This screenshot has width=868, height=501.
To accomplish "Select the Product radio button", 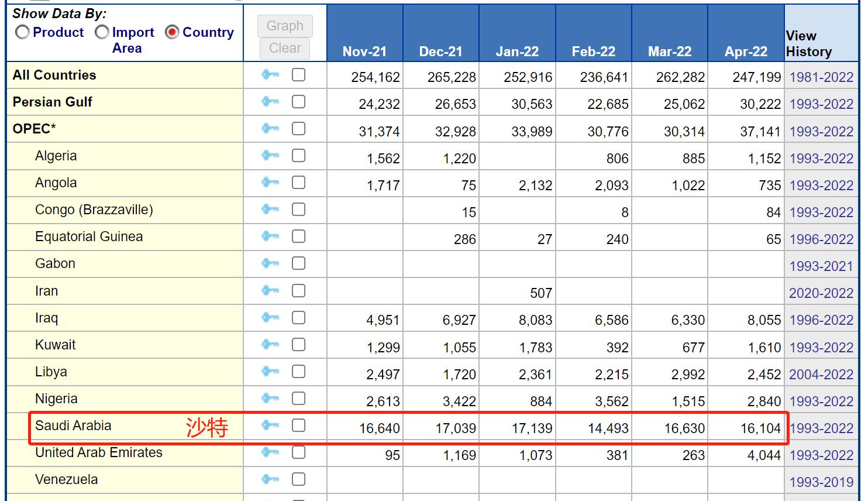I will (x=22, y=33).
